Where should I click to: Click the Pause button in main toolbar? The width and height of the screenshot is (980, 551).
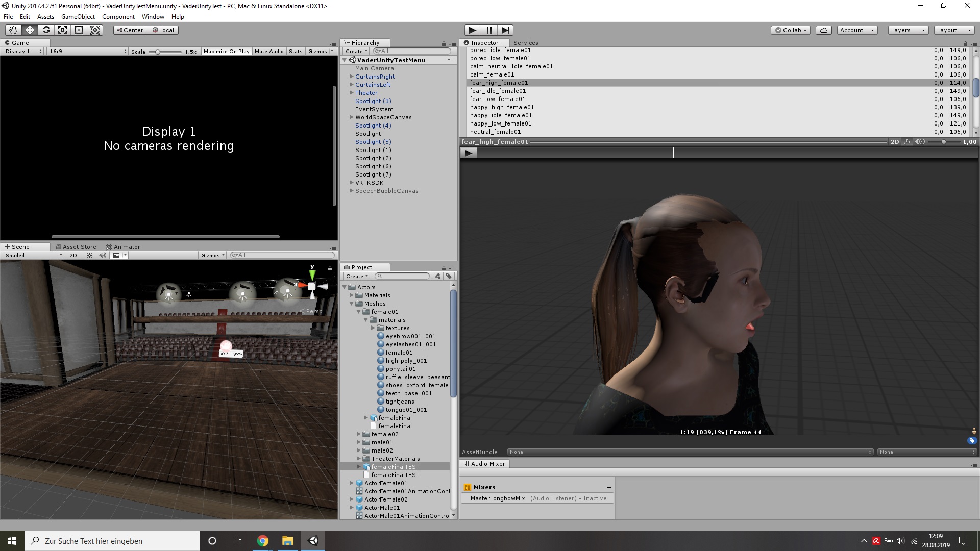489,30
